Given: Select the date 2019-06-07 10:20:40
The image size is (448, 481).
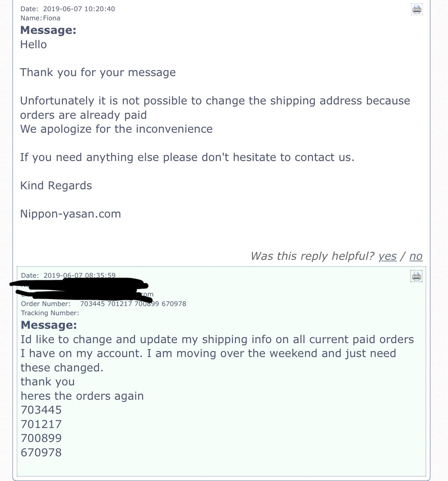Looking at the screenshot, I should tap(79, 9).
